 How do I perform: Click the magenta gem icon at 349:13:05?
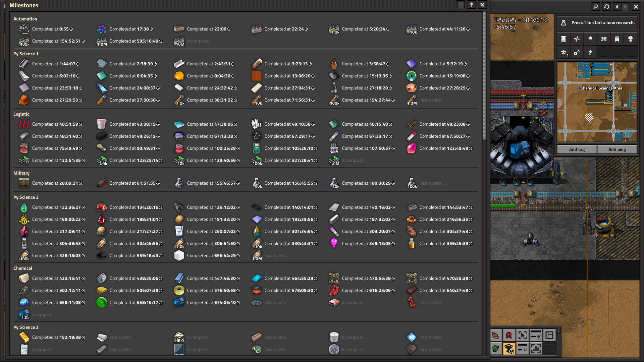coord(334,243)
